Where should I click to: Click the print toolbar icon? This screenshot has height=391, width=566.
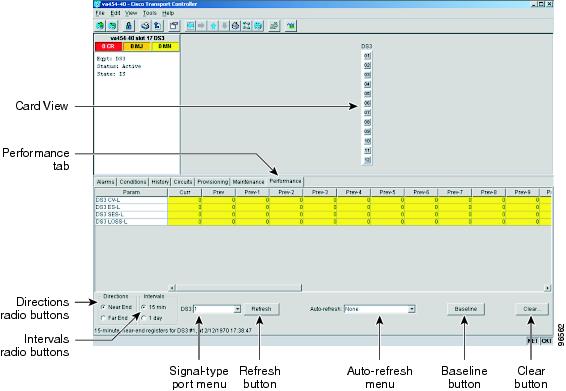click(x=145, y=26)
